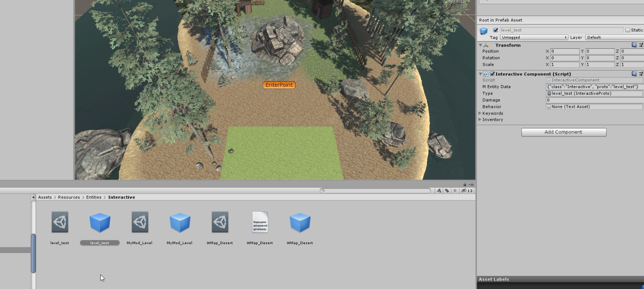644x289 pixels.
Task: Click the Interactive Component script icon
Action: (486, 74)
